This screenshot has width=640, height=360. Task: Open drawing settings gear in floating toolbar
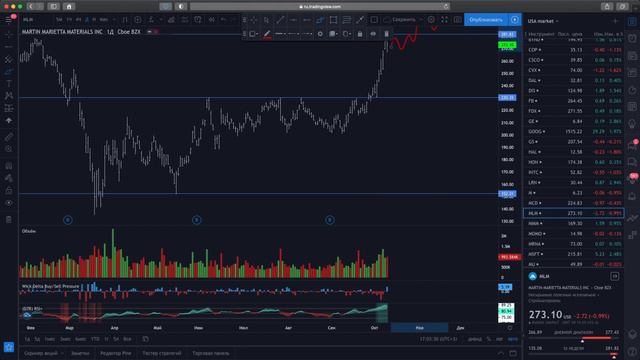click(320, 34)
